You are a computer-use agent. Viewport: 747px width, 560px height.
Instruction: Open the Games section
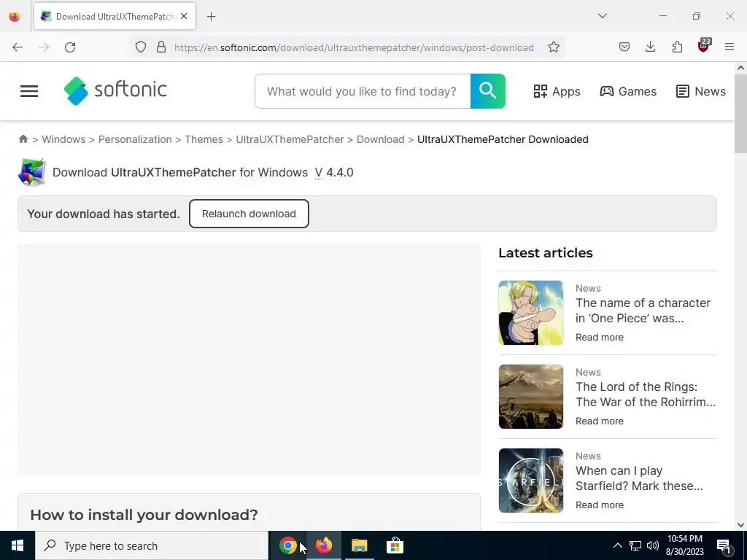(x=628, y=91)
